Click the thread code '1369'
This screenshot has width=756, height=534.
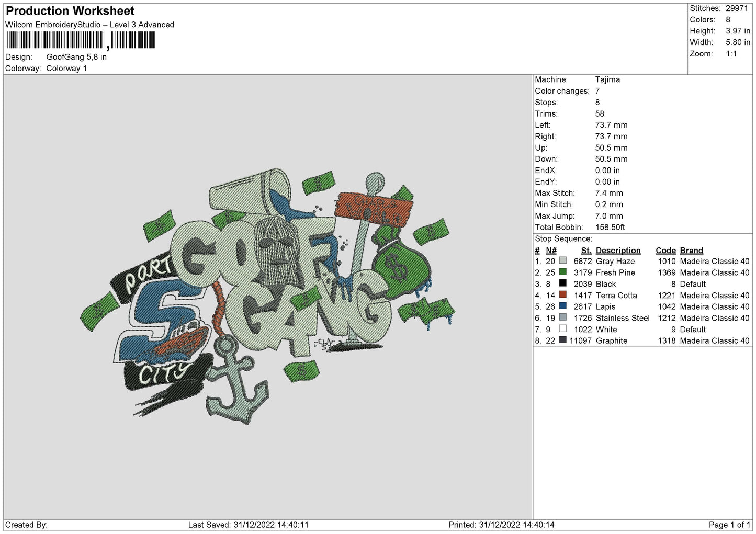point(667,272)
